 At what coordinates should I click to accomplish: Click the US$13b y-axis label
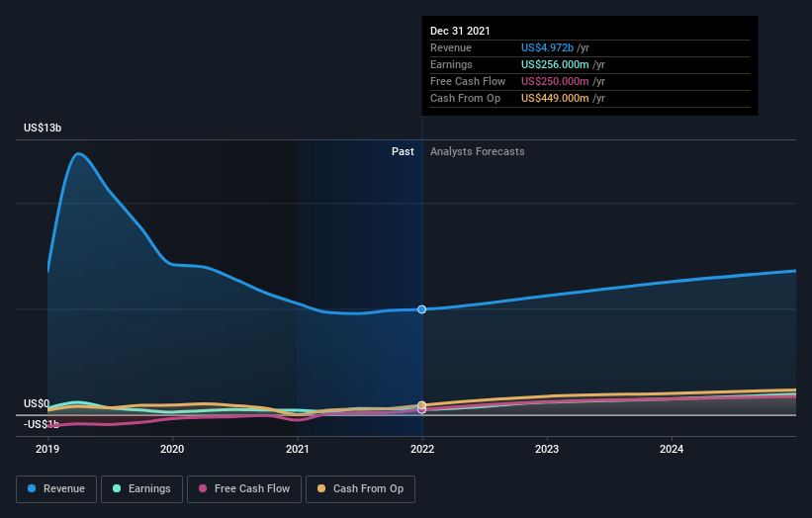43,128
